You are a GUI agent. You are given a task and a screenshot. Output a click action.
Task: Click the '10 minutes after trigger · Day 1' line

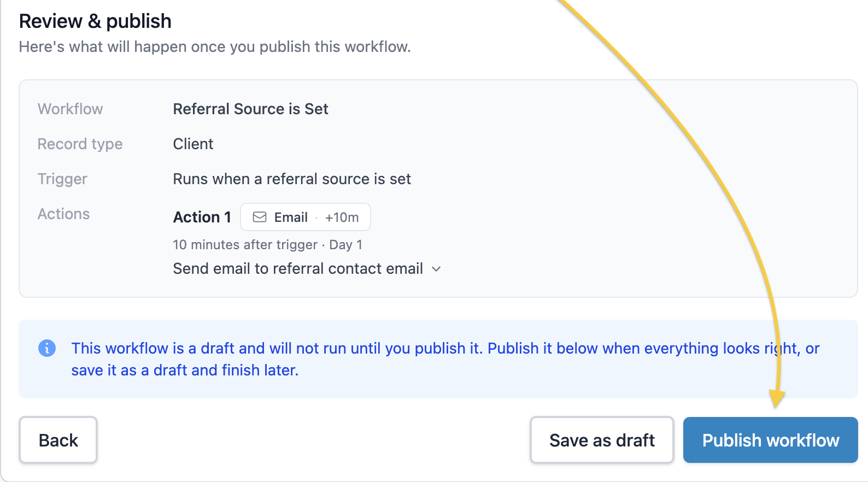coord(268,244)
